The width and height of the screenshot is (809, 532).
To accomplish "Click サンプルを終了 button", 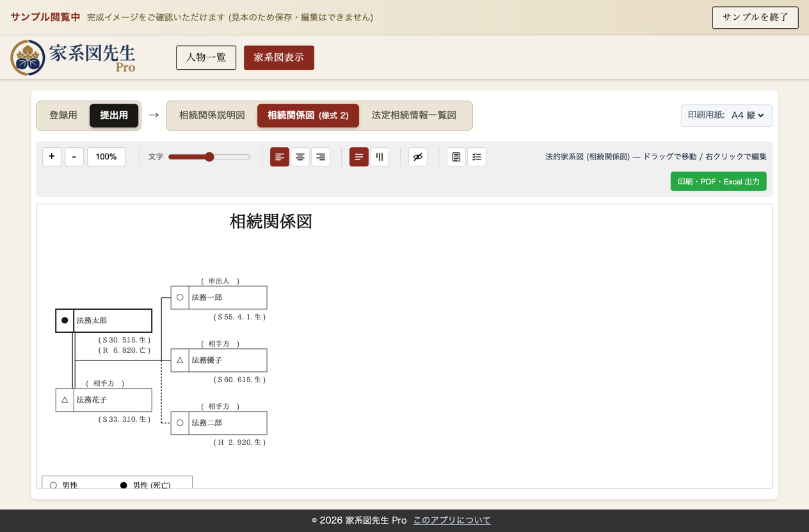I will 755,17.
